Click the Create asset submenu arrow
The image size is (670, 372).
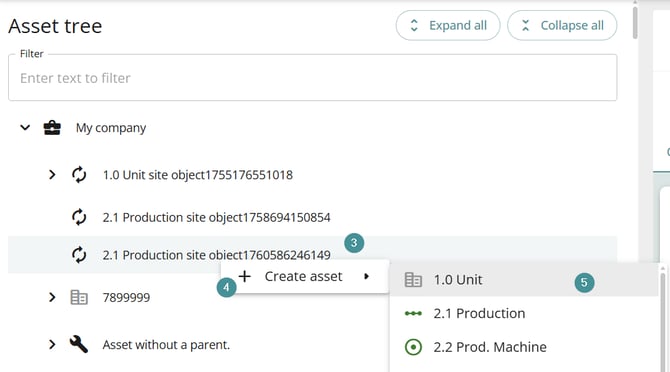point(366,276)
